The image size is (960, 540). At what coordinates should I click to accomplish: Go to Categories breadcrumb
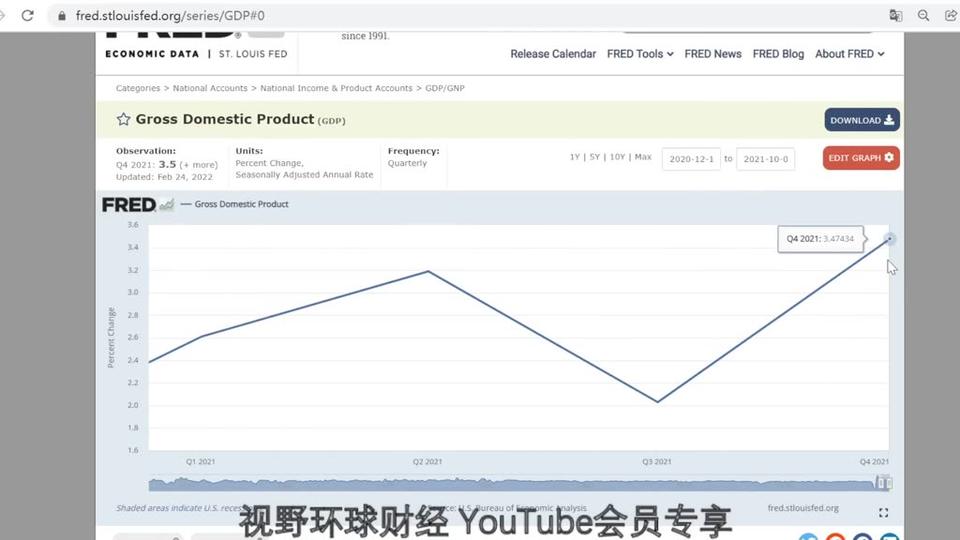coord(138,88)
